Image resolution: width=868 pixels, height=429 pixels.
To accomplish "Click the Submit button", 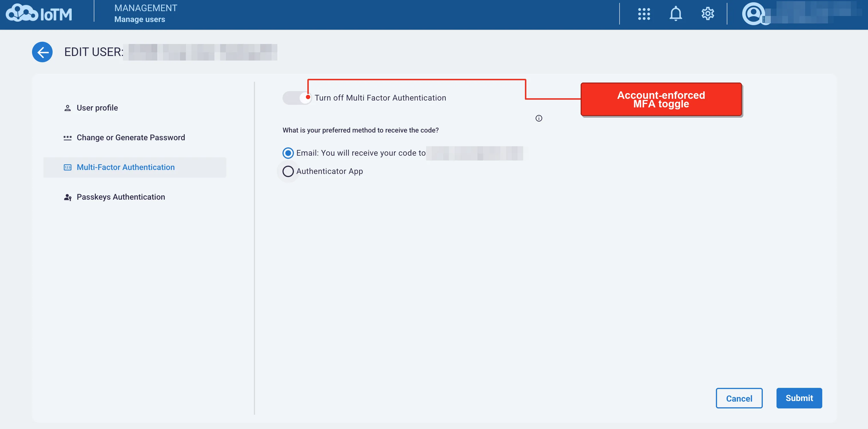I will point(799,398).
